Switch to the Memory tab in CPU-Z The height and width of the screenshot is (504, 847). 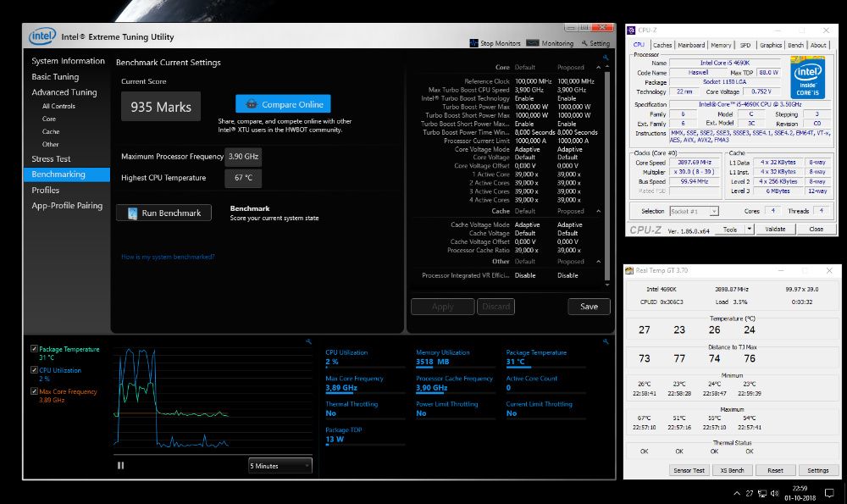click(721, 46)
